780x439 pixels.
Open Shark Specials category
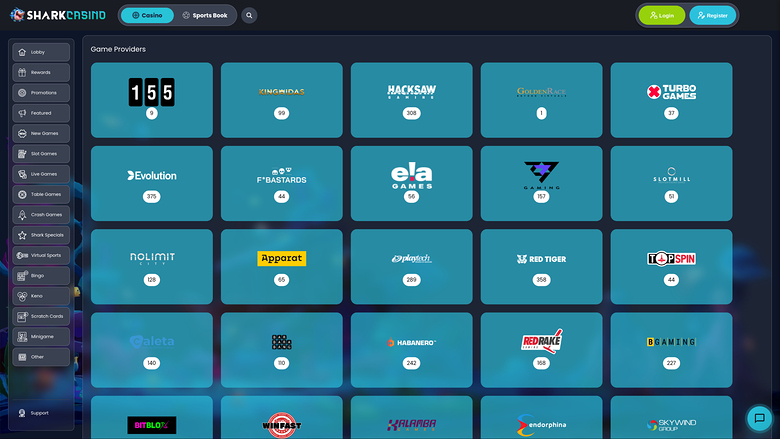pos(41,235)
